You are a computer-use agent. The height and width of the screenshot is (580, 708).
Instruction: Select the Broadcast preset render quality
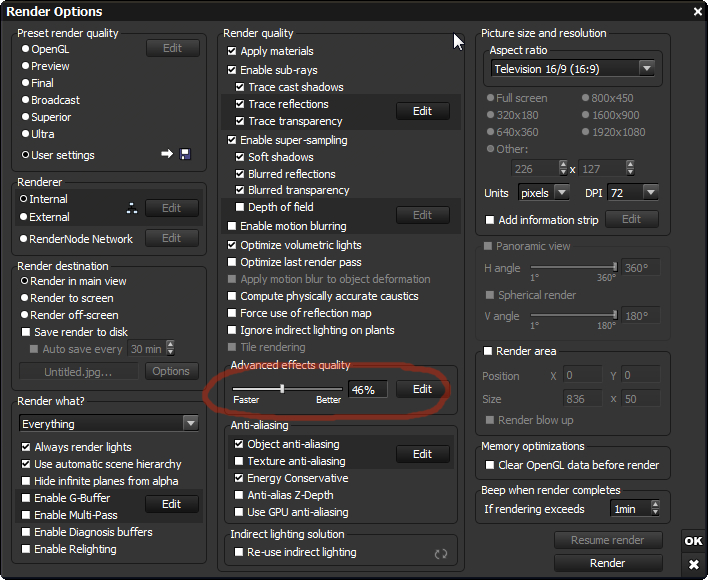[26, 100]
